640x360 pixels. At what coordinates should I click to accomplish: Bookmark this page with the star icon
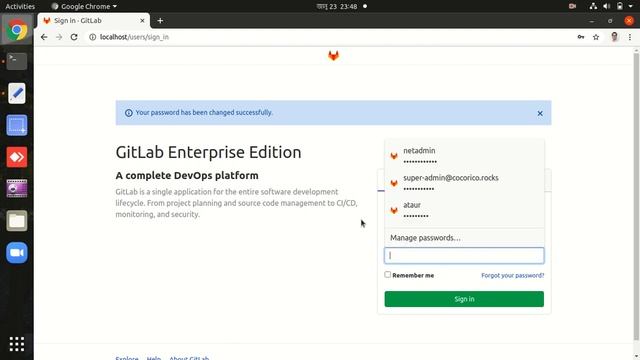596,37
